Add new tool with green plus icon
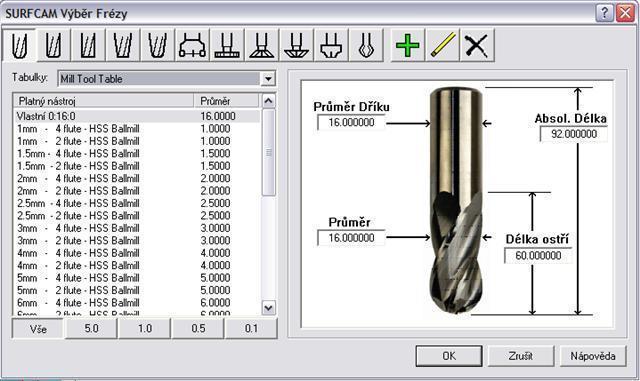 (x=408, y=45)
